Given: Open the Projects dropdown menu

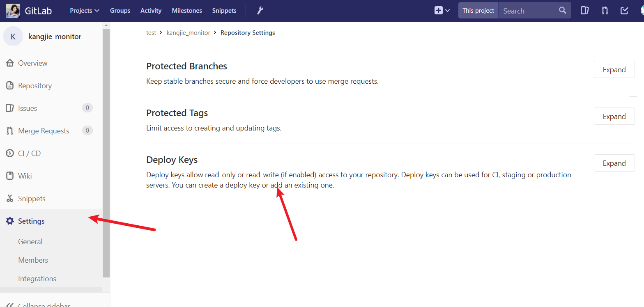Looking at the screenshot, I should click(x=85, y=11).
